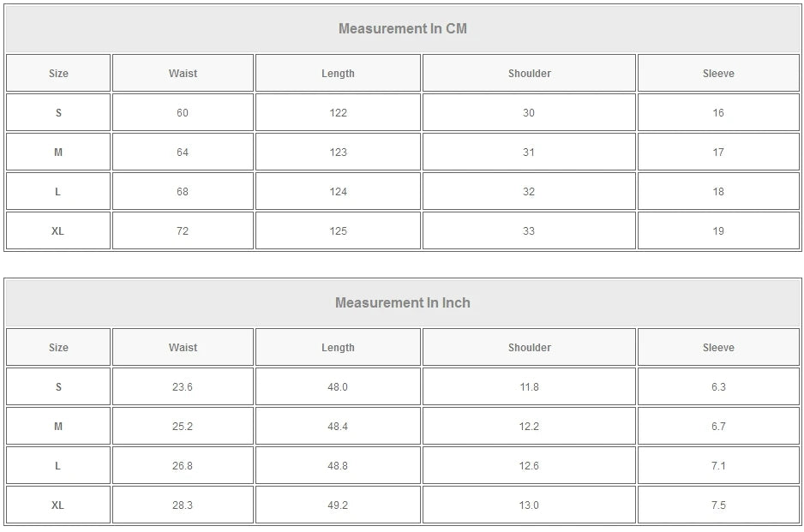Click the "Measurement In Inch" table title
This screenshot has width=804, height=532.
[402, 302]
